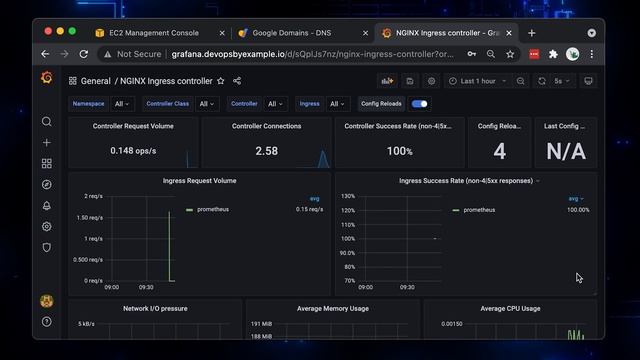Screen dimensions: 640x360
Task: Switch to the EC2 Management Console tab
Action: (153, 33)
